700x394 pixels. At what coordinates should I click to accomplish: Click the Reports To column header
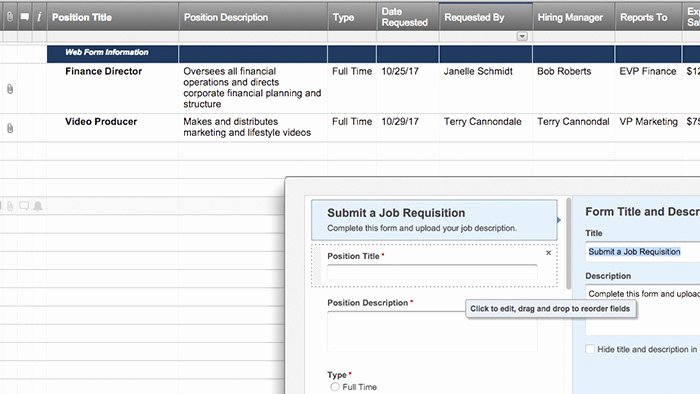pyautogui.click(x=648, y=17)
